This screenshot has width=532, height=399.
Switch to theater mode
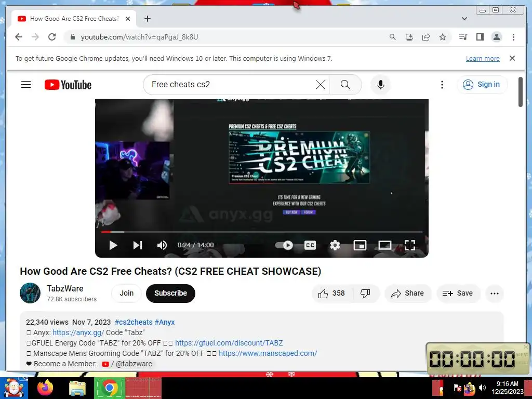pyautogui.click(x=385, y=245)
